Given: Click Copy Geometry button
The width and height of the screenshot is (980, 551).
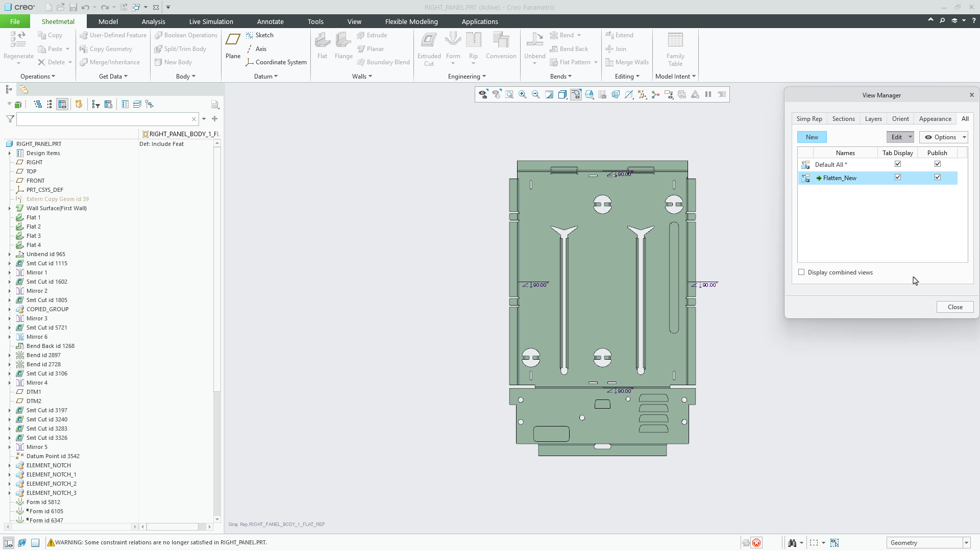Looking at the screenshot, I should pos(106,49).
